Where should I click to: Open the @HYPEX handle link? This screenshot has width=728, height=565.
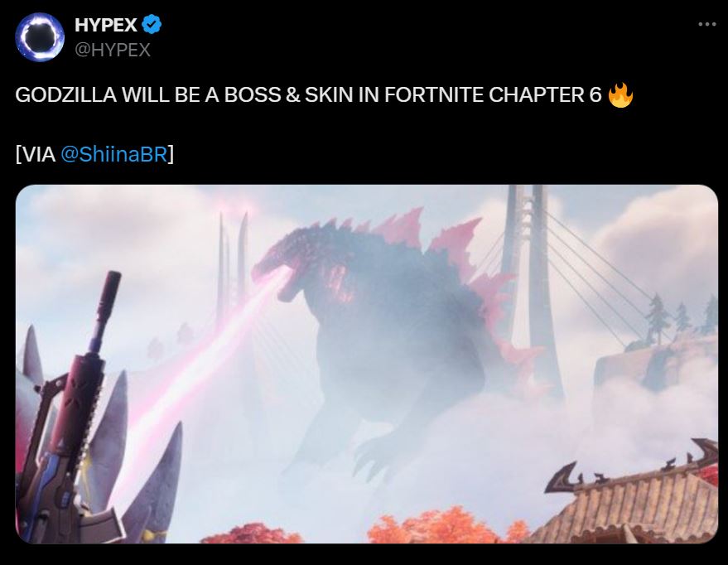tap(113, 50)
